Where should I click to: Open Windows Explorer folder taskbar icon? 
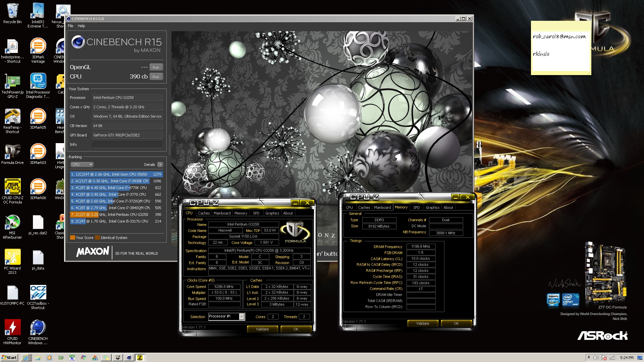[38, 358]
